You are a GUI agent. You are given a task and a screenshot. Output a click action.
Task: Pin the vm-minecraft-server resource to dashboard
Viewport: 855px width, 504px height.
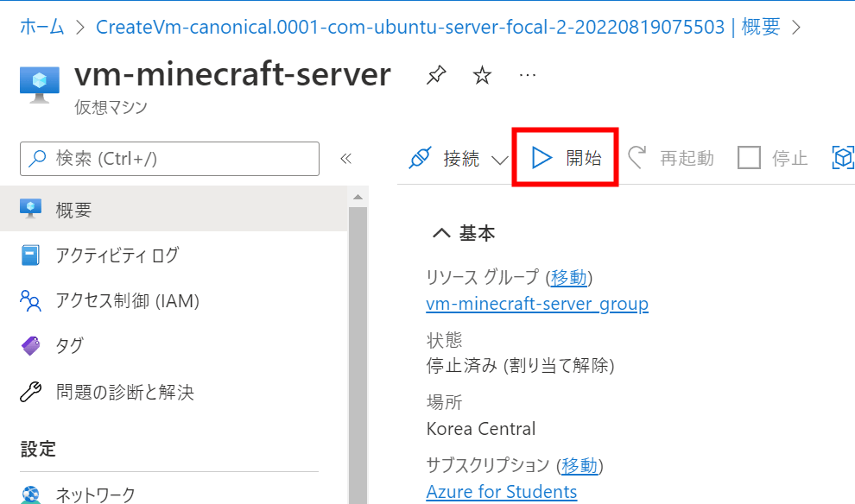tap(436, 75)
